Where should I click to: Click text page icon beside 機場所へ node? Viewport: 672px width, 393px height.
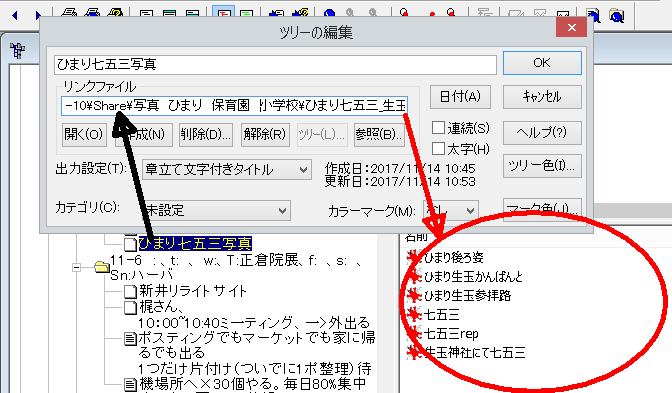(130, 384)
